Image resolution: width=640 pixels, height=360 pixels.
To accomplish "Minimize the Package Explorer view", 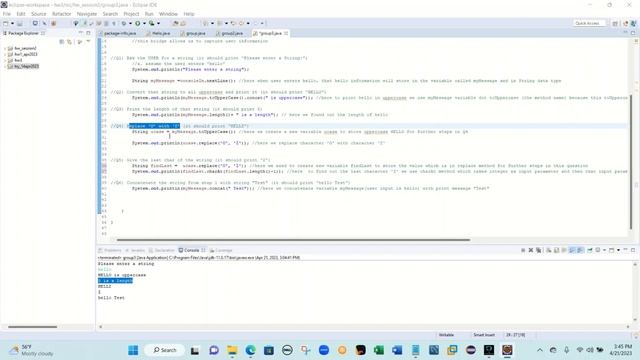I will click(x=81, y=33).
